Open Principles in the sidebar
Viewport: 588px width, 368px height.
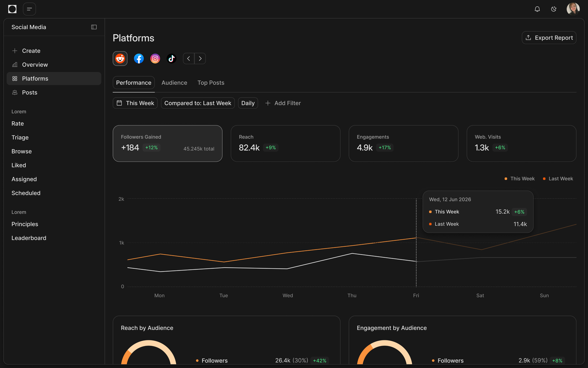point(25,224)
